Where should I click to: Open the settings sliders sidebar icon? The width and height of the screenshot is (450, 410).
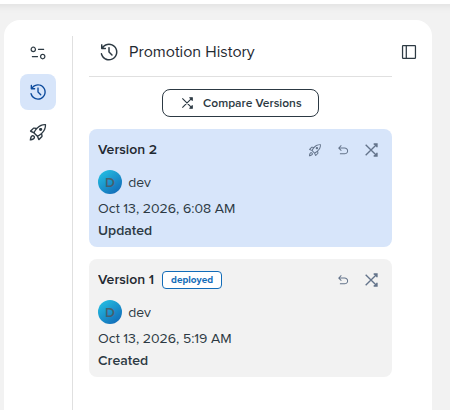point(38,53)
